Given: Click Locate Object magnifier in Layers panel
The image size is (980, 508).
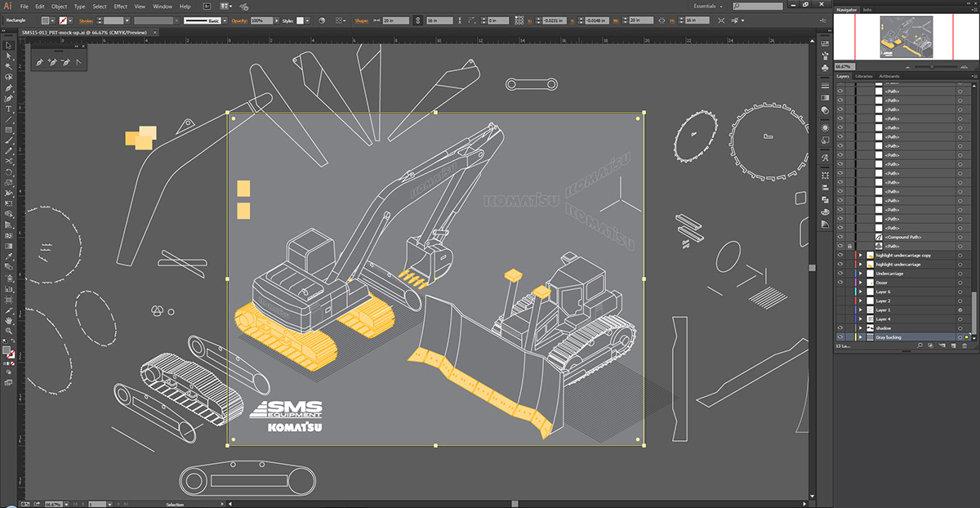Looking at the screenshot, I should (x=920, y=346).
